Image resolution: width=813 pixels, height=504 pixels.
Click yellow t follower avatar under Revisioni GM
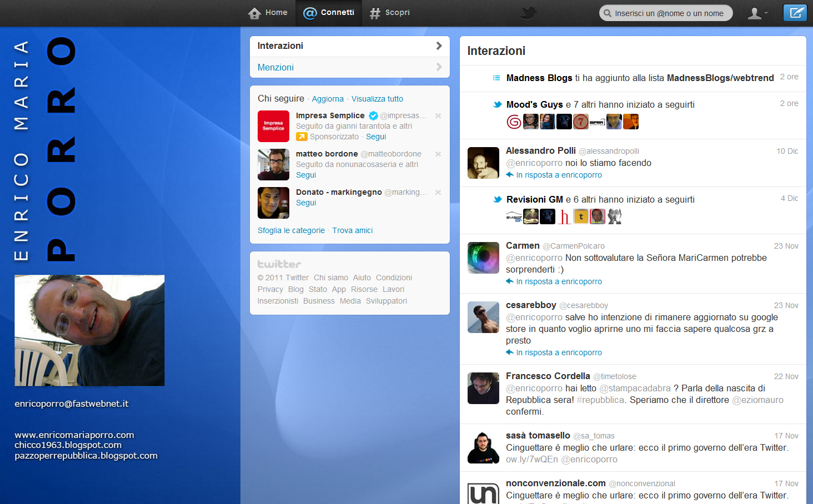pos(581,216)
